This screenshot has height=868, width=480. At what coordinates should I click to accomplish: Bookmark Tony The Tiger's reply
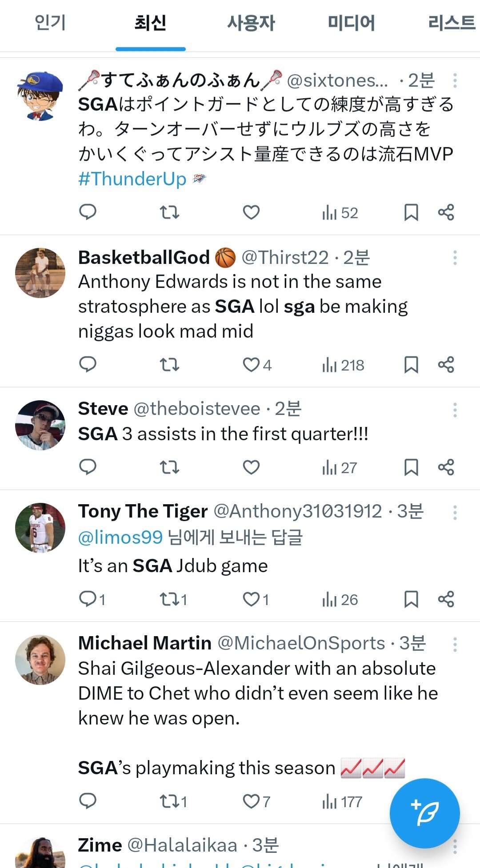pyautogui.click(x=411, y=599)
